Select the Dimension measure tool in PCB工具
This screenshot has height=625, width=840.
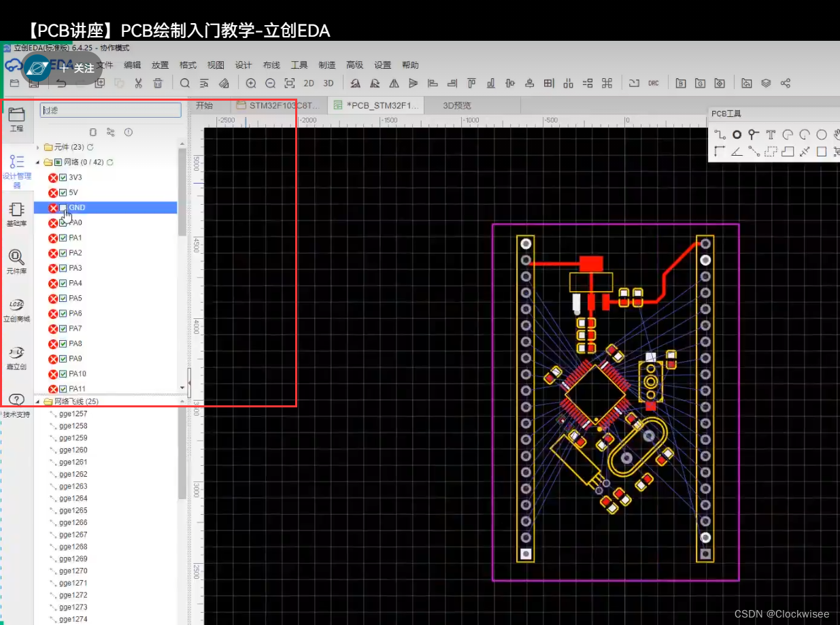coord(805,152)
